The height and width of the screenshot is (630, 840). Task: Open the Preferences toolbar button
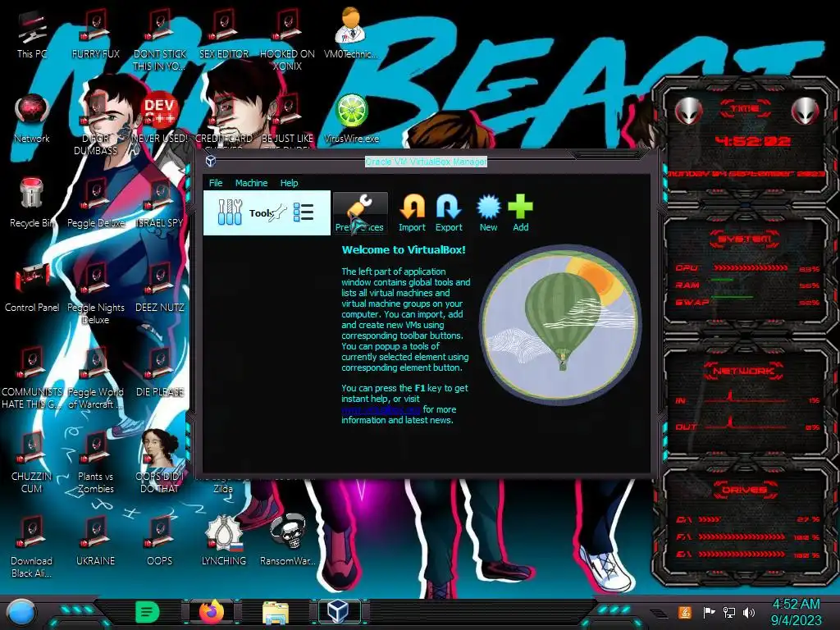click(x=359, y=212)
